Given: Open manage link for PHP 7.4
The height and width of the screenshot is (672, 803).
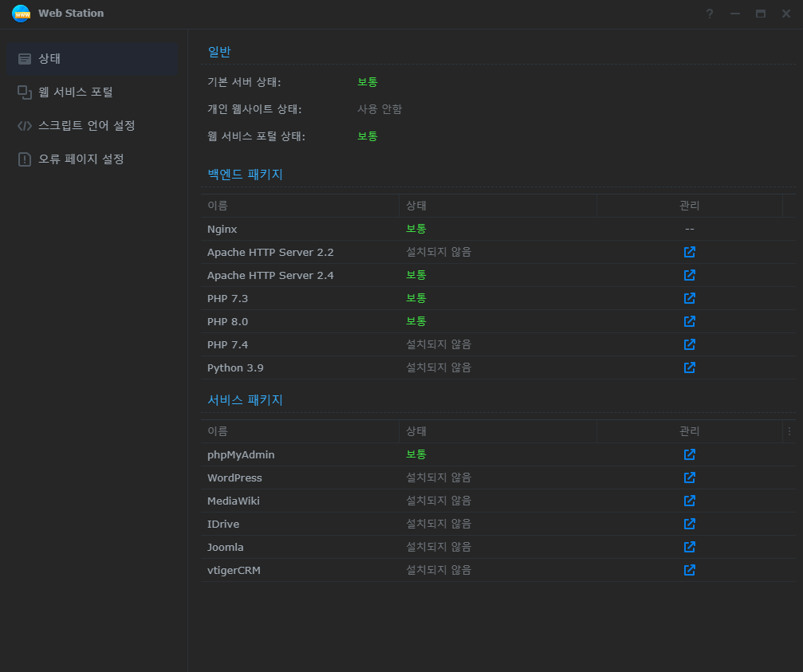Looking at the screenshot, I should 689,344.
